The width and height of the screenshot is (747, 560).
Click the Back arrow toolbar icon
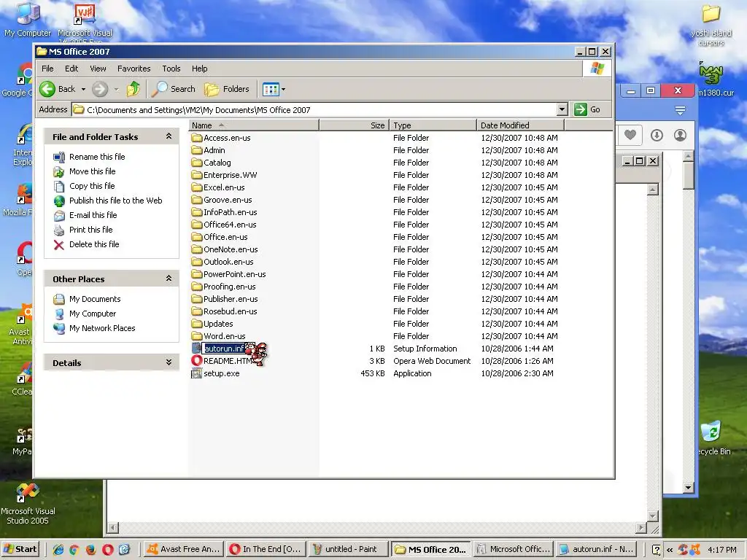[x=47, y=89]
